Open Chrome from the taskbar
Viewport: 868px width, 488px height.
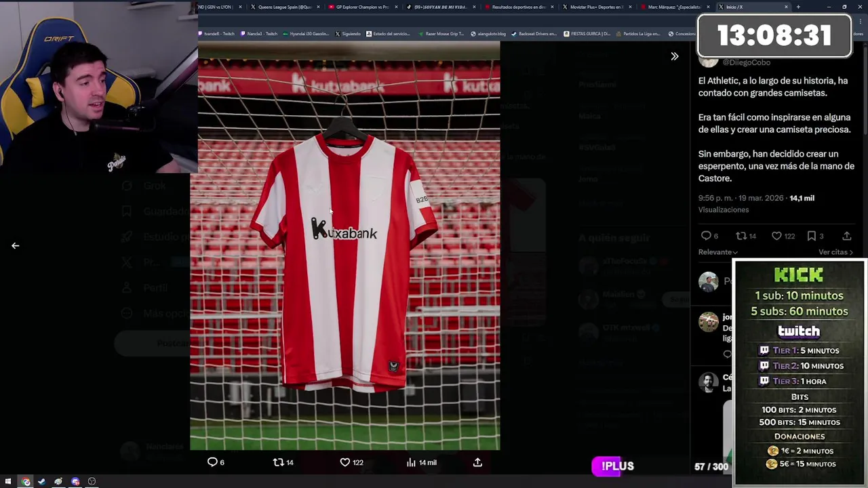pyautogui.click(x=26, y=481)
